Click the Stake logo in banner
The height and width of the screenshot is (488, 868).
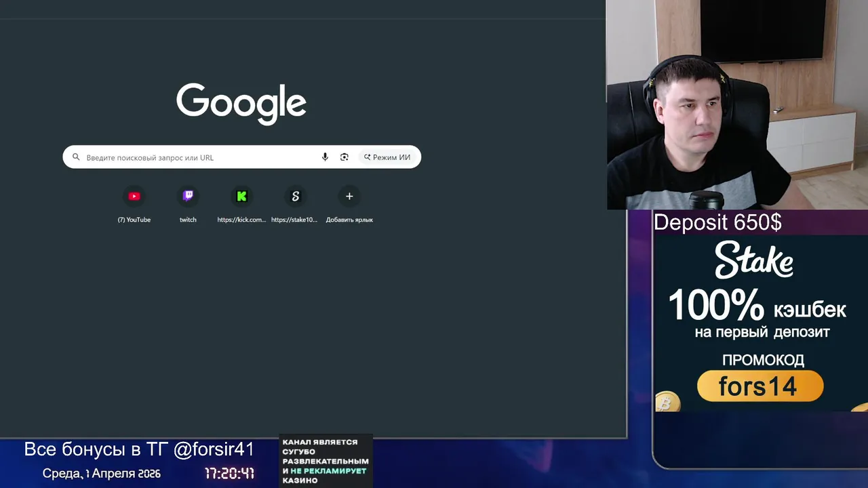click(754, 260)
